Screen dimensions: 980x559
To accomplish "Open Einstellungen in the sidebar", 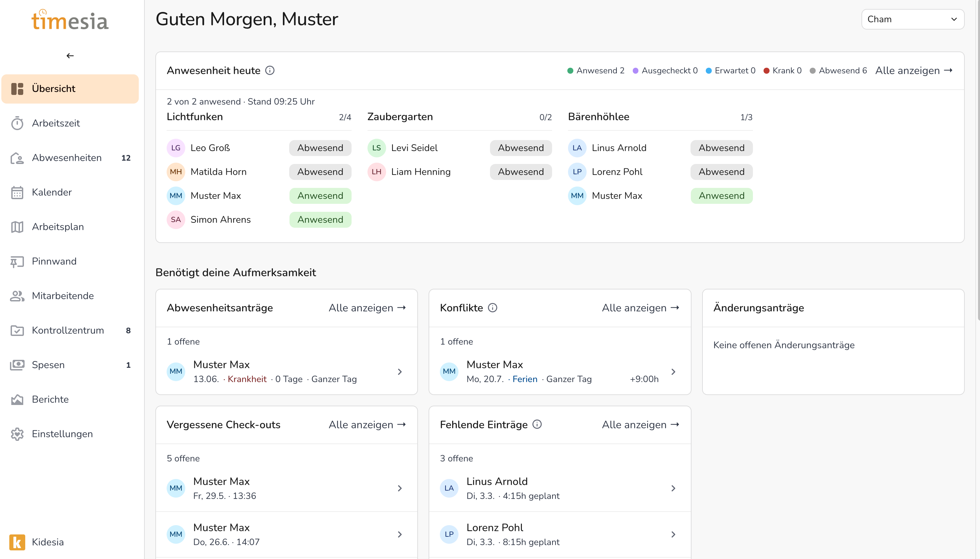I will (70, 434).
